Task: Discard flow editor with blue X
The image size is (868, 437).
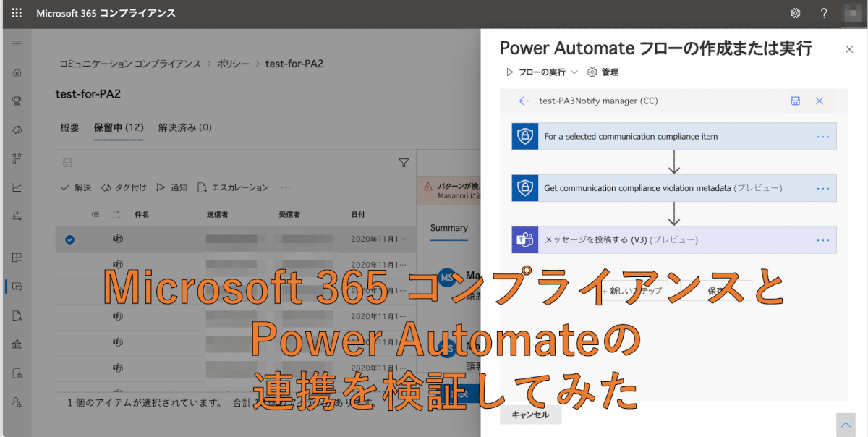Action: click(x=820, y=101)
